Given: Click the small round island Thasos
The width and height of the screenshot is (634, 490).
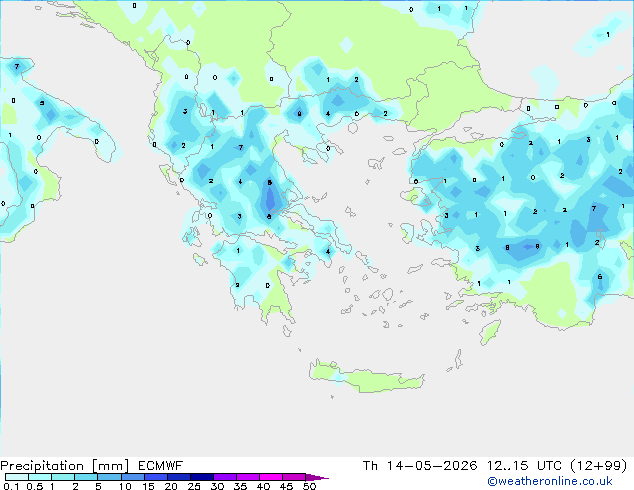Looking at the screenshot, I should pos(353,128).
